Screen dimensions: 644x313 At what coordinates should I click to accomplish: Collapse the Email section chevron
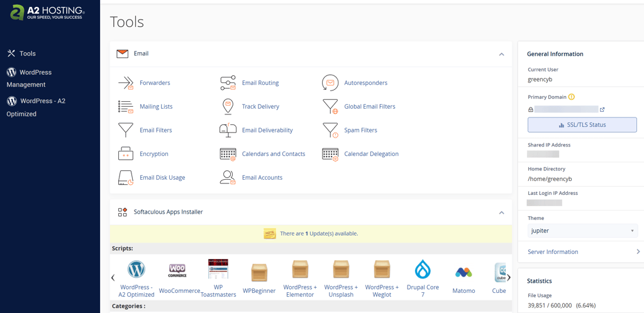pyautogui.click(x=501, y=54)
